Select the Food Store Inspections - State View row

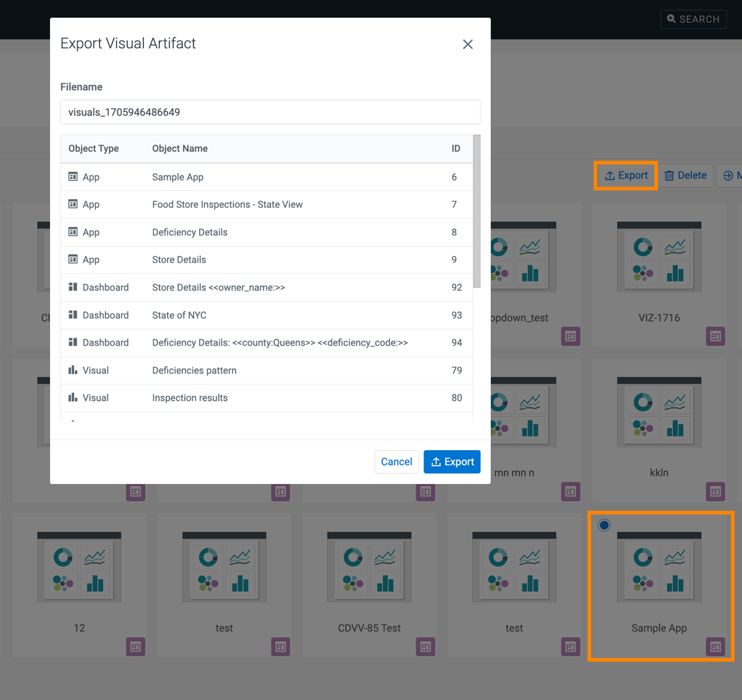point(227,205)
